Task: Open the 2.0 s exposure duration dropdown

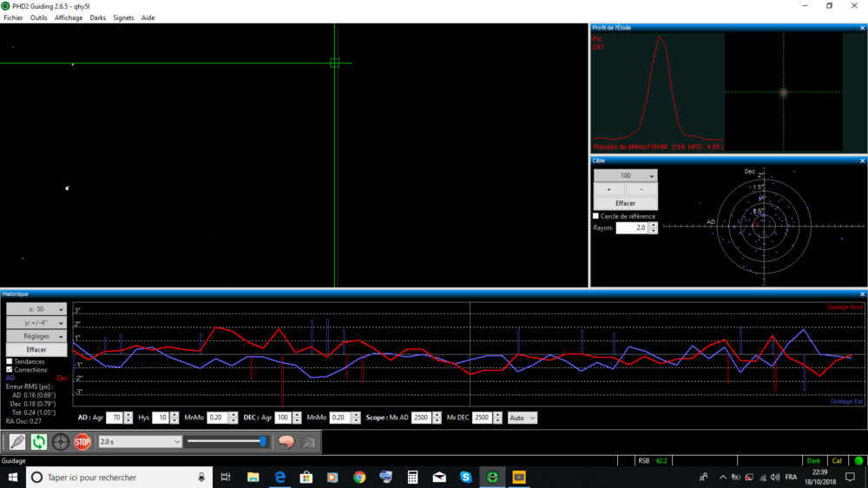Action: click(140, 442)
